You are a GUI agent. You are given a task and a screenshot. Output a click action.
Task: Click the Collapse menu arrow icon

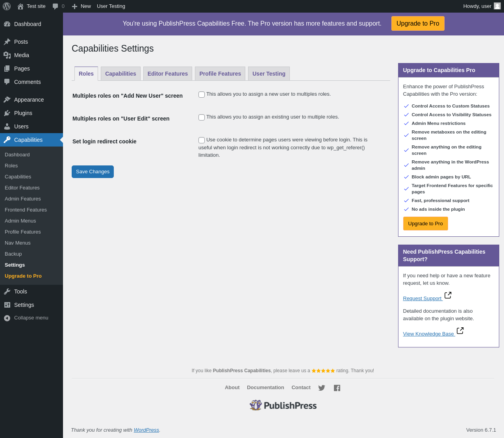coord(7,318)
